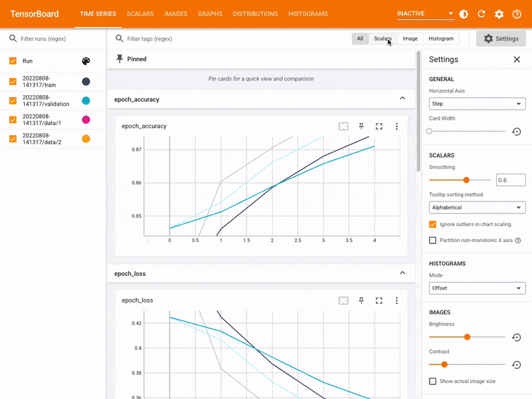Change color swatch of train run

pyautogui.click(x=86, y=81)
